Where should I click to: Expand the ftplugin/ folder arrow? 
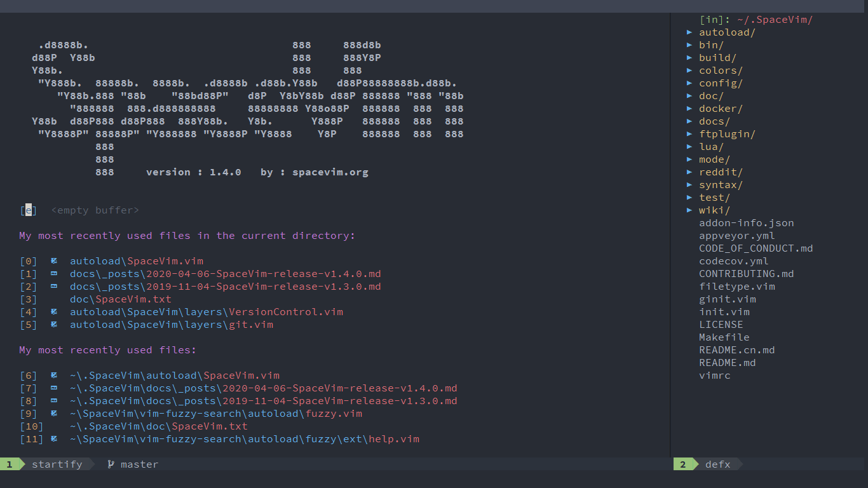pyautogui.click(x=689, y=133)
